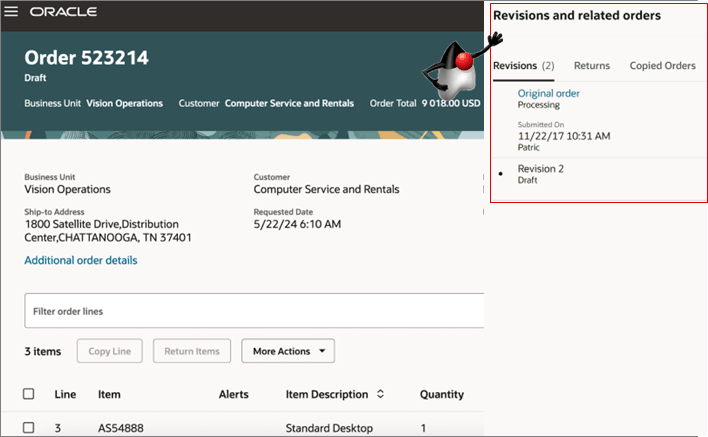Focus the Filter order lines field
Image resolution: width=708 pixels, height=437 pixels.
pos(254,311)
